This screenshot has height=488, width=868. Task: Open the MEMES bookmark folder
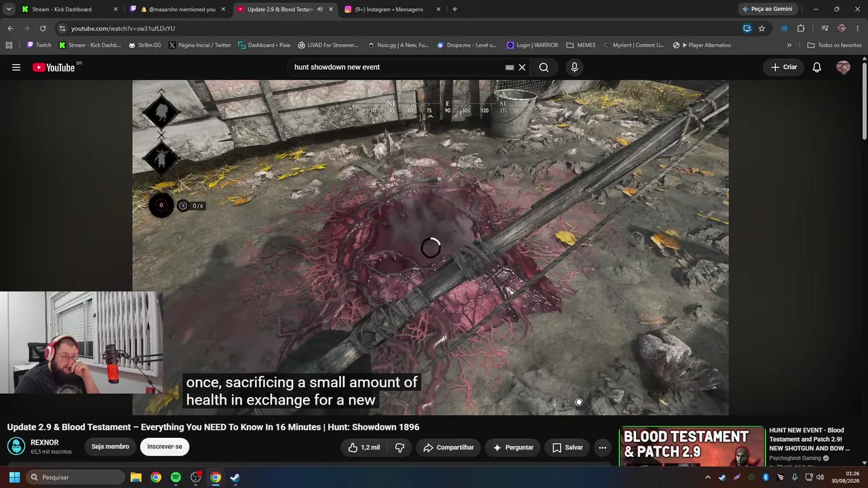coord(581,45)
